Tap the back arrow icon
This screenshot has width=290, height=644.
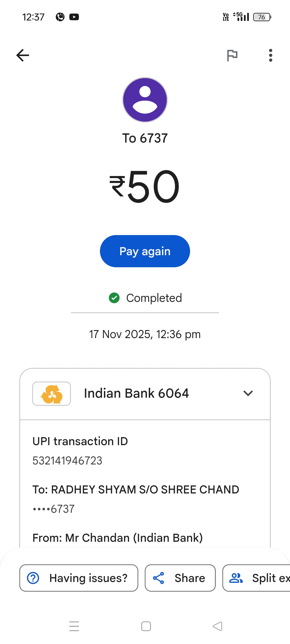click(23, 55)
